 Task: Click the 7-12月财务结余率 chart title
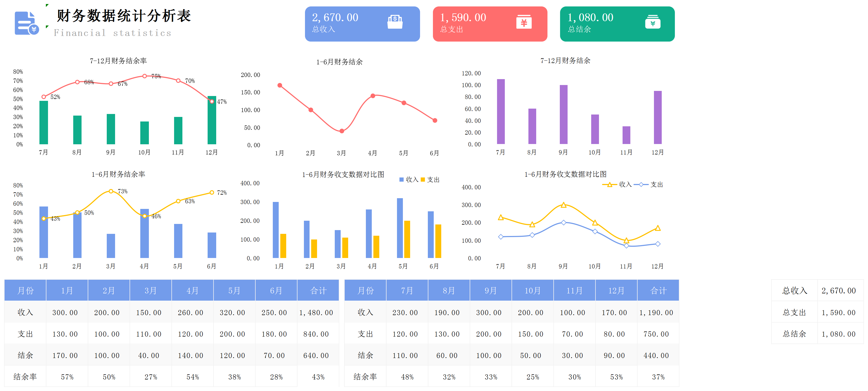(x=118, y=61)
